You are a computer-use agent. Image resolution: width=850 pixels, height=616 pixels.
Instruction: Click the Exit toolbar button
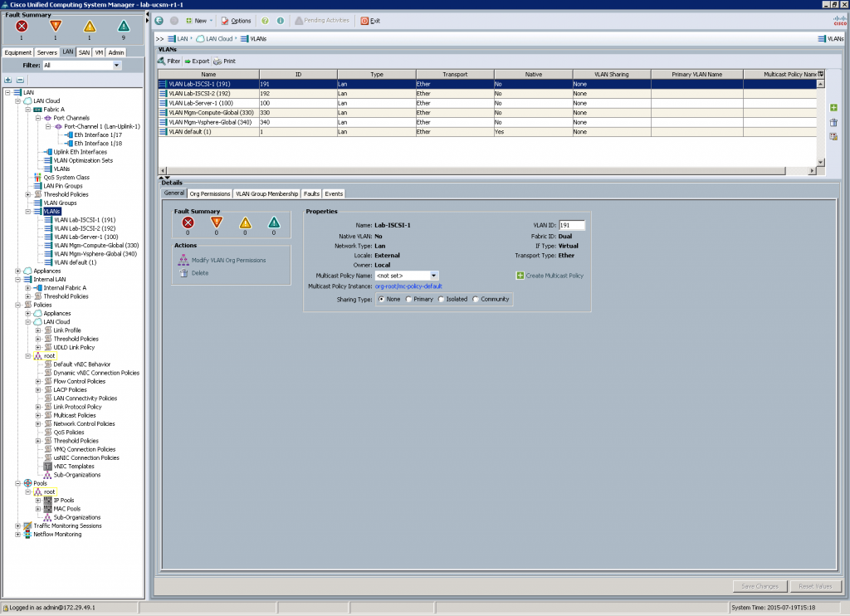371,21
